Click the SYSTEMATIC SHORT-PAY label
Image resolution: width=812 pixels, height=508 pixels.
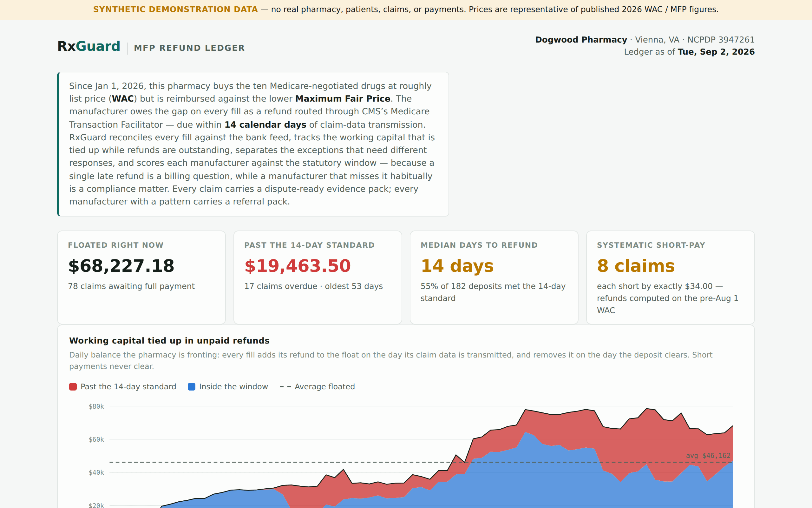pos(651,245)
